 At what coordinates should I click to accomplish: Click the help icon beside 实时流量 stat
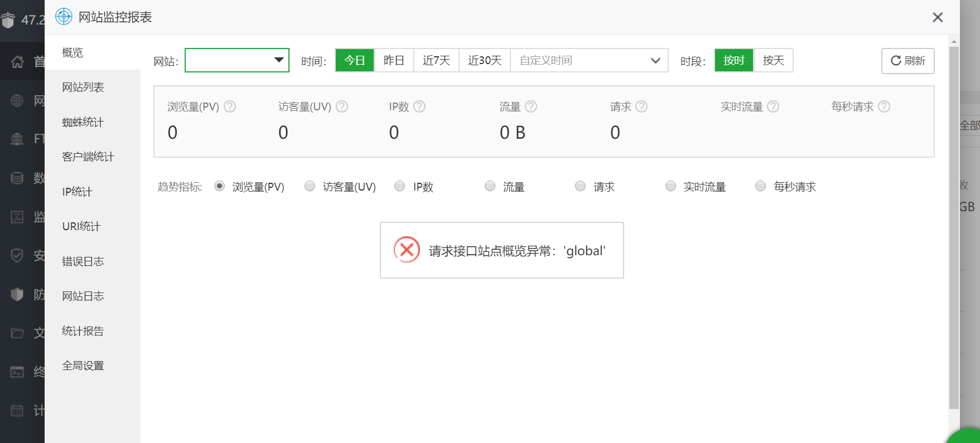[773, 106]
